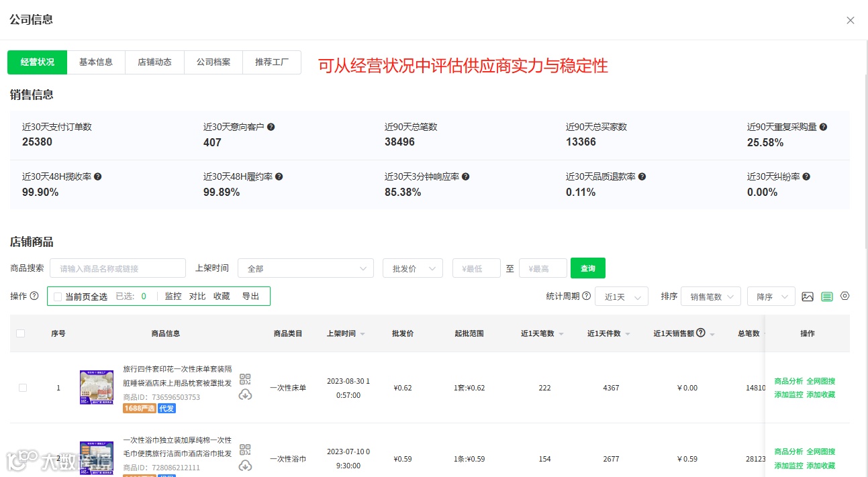
Task: Click the green 查询 button
Action: point(588,268)
